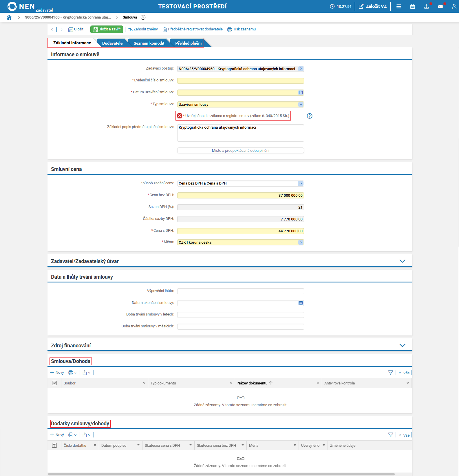
Task: Click the Evidenční číslo smlouvy input field
Action: point(241,81)
